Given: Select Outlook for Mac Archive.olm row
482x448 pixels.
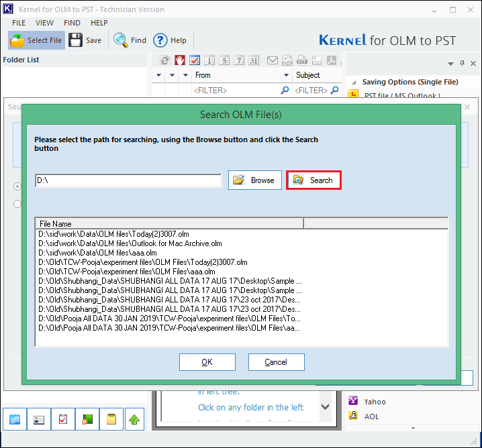Looking at the screenshot, I should 130,243.
